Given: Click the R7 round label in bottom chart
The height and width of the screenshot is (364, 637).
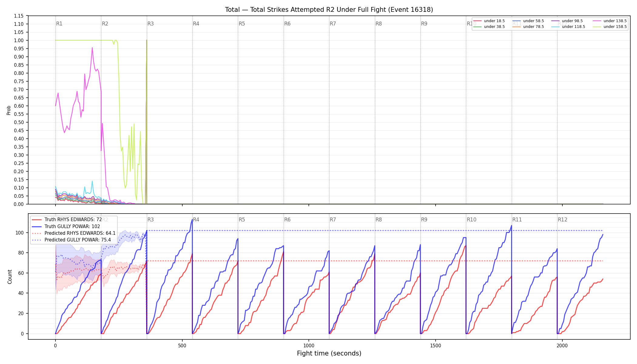Looking at the screenshot, I should click(x=333, y=220).
